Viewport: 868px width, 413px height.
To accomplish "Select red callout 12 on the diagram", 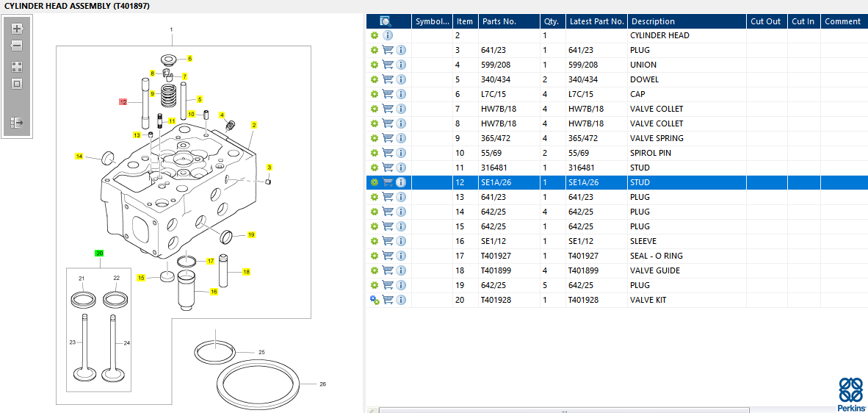I will (123, 102).
